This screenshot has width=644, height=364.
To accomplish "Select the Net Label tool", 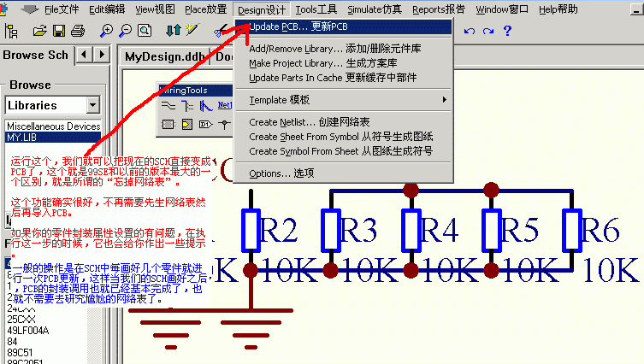I will 225,105.
